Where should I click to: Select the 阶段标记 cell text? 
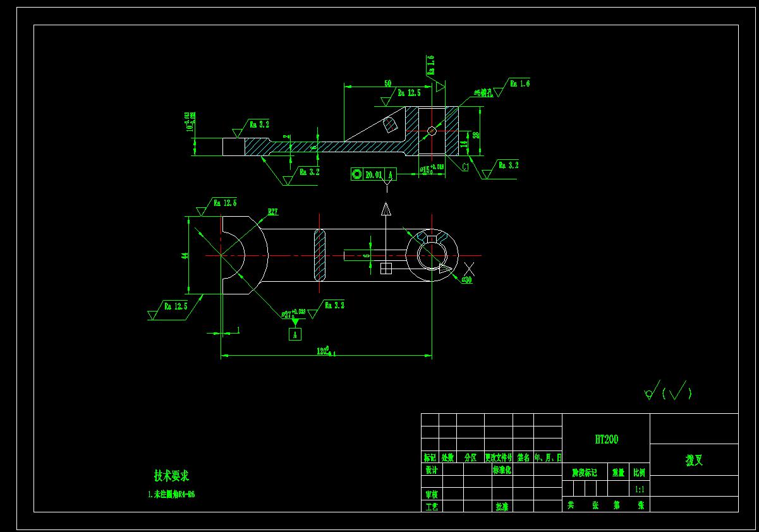pos(585,473)
